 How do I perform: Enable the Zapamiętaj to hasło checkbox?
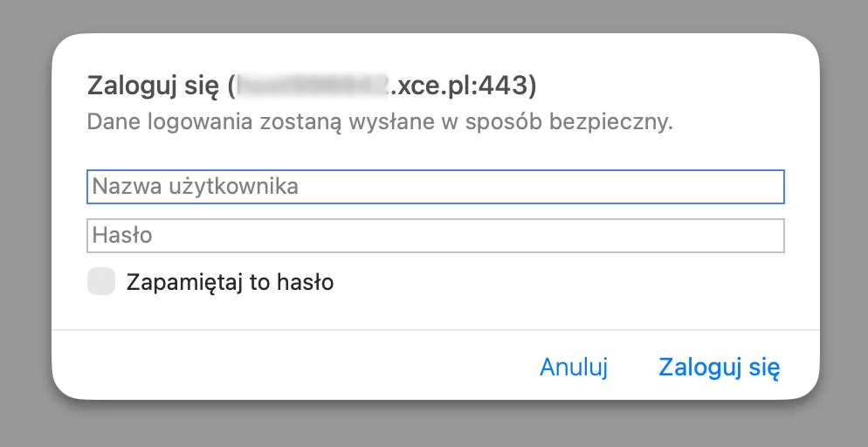[x=101, y=282]
